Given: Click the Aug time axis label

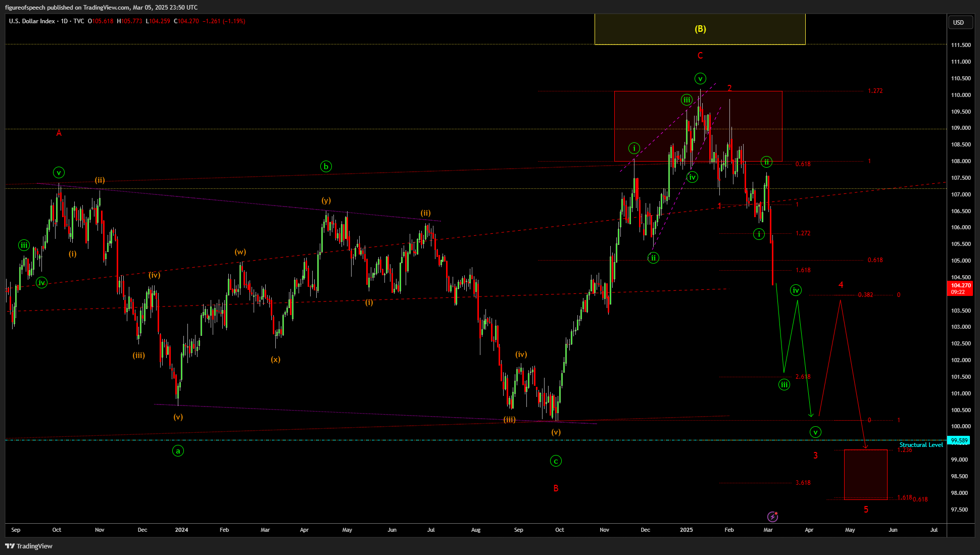Looking at the screenshot, I should 476,530.
